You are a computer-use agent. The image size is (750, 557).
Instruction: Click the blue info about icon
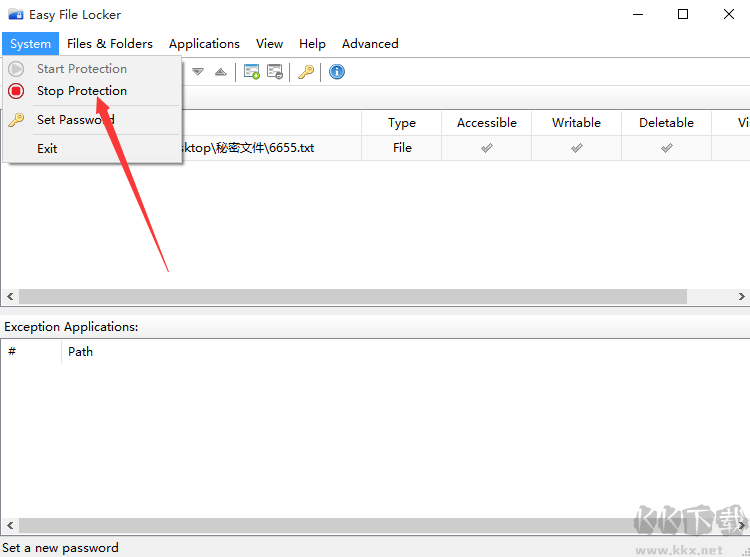coord(337,72)
